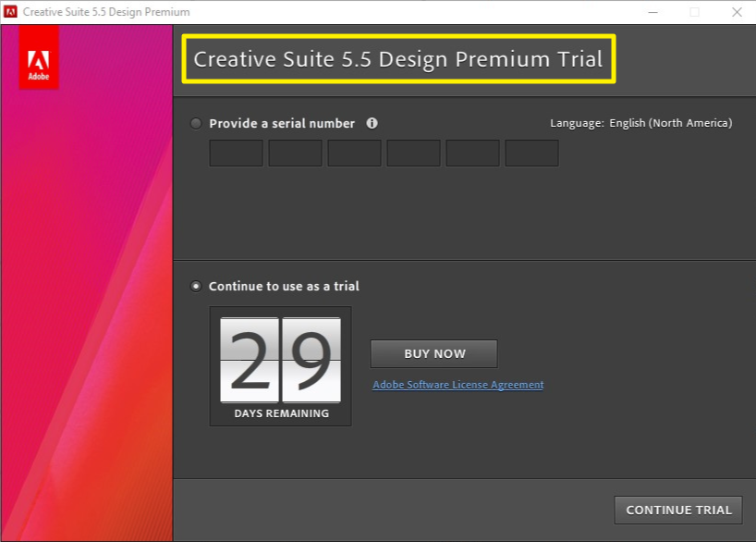The width and height of the screenshot is (756, 542).
Task: Click the Adobe logo in the sidebar
Action: pyautogui.click(x=39, y=57)
